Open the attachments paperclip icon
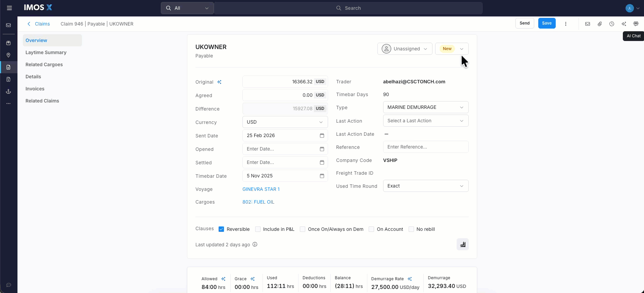The width and height of the screenshot is (644, 293). [x=599, y=24]
